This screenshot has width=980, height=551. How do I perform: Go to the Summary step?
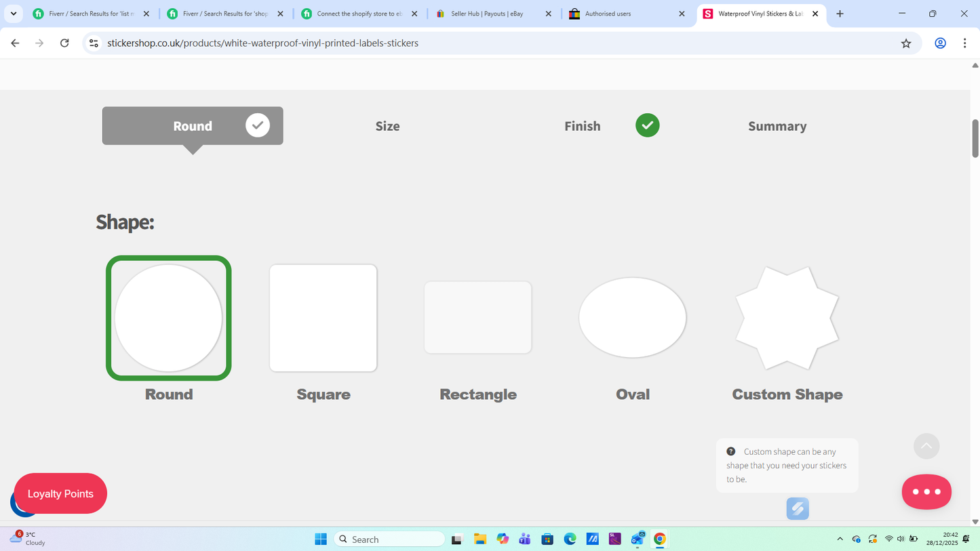777,125
